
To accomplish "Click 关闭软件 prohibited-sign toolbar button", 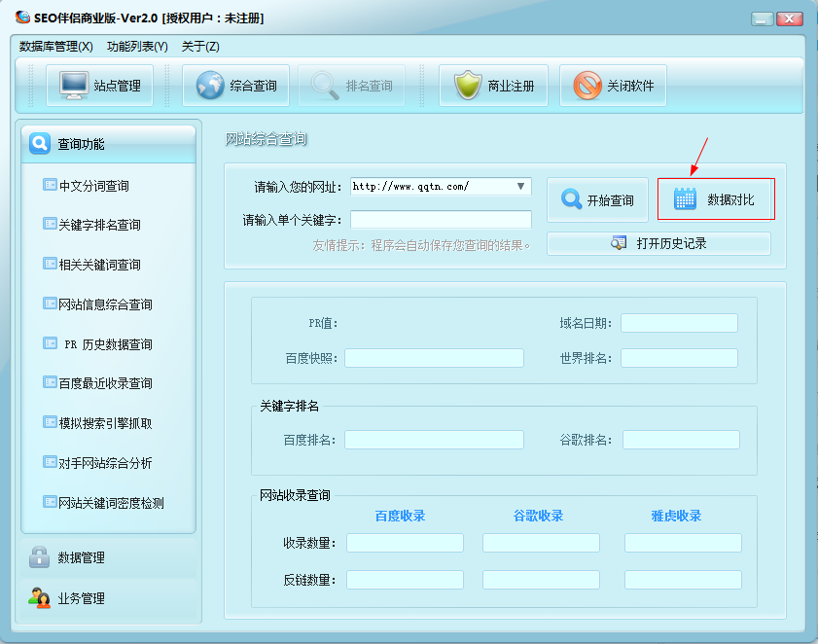I will coord(613,86).
